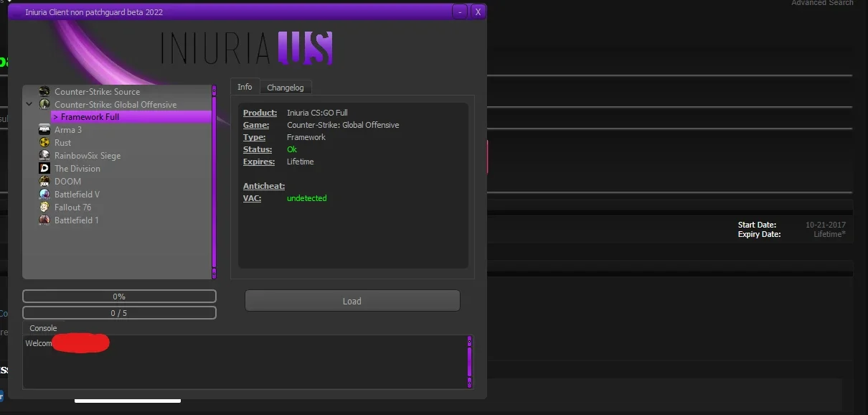This screenshot has height=415, width=868.
Task: Click the console purple scrollbar thumb
Action: point(470,361)
